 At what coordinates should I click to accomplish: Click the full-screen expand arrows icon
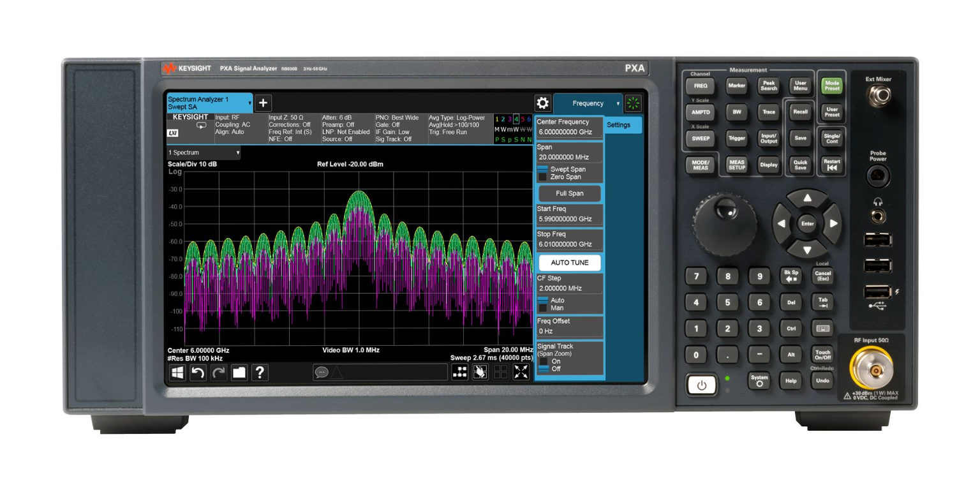[521, 373]
